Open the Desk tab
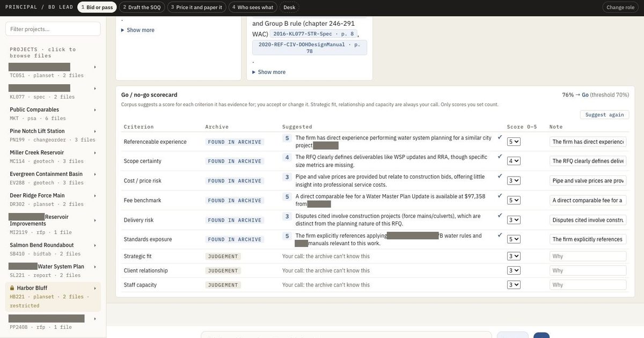This screenshot has height=338, width=644. click(x=289, y=7)
